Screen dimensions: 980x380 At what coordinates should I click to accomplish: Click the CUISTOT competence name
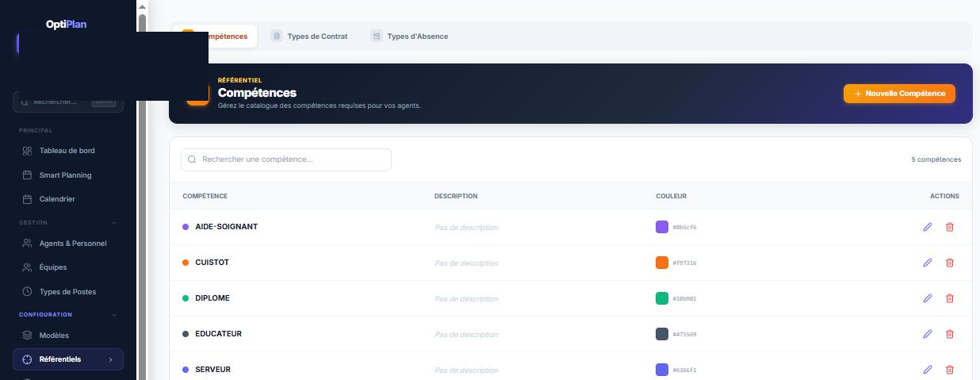(x=212, y=263)
